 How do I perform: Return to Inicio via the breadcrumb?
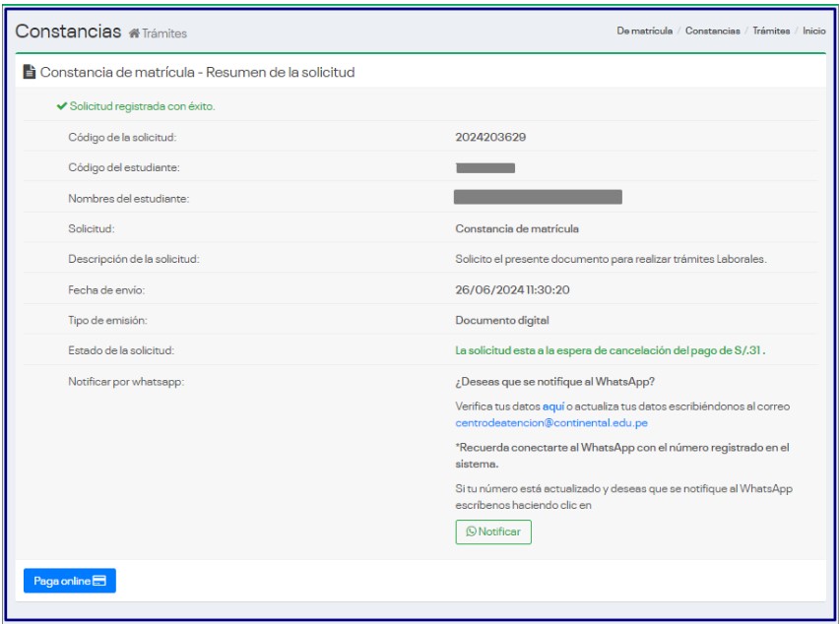pos(813,31)
